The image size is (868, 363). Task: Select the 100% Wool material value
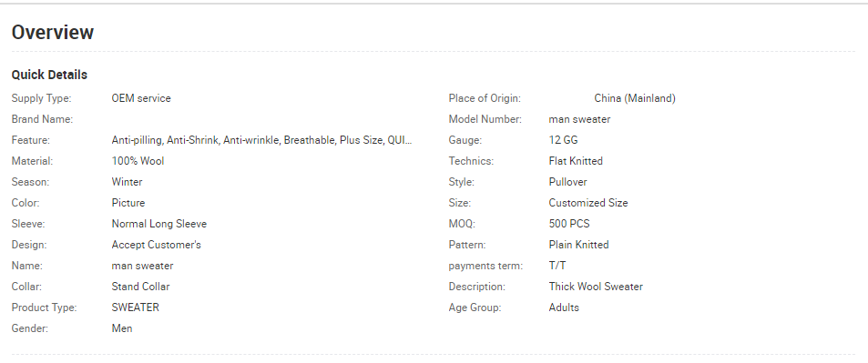point(138,161)
